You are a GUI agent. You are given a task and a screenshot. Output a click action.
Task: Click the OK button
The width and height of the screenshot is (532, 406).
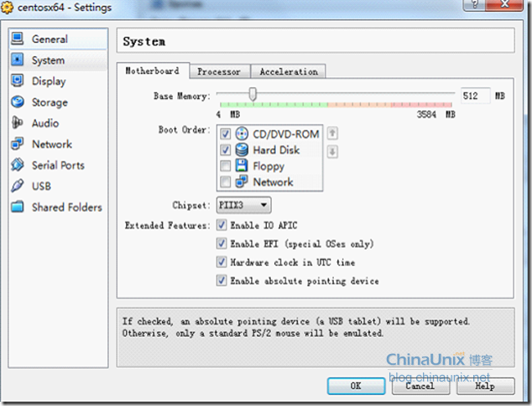(356, 386)
